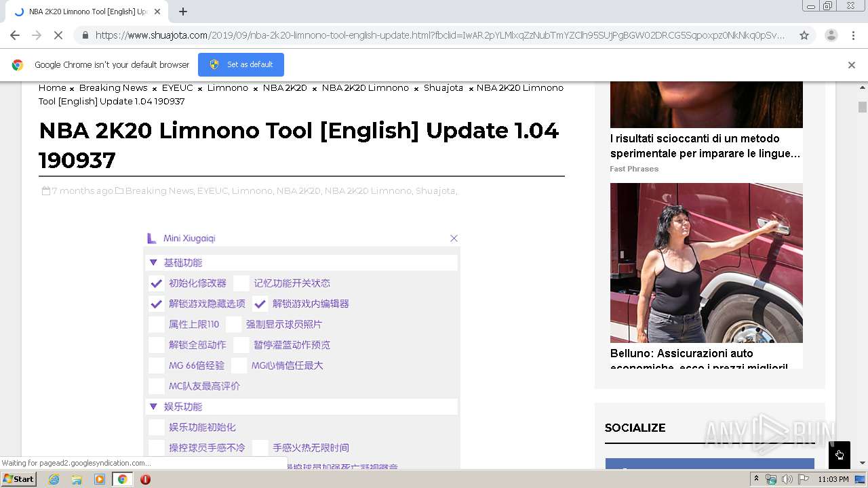Image resolution: width=868 pixels, height=488 pixels.
Task: Close the NBA 2K20 Limnono tab
Action: pyautogui.click(x=157, y=12)
